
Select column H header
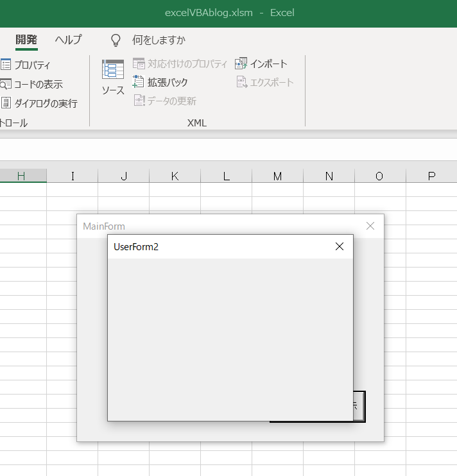(x=23, y=176)
